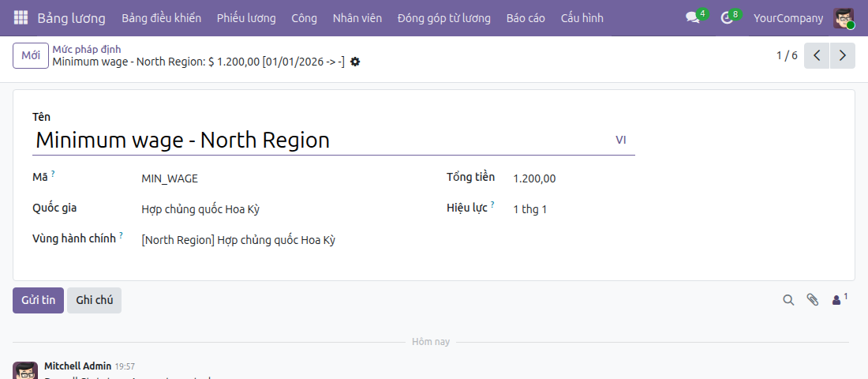Go to the next record arrow
This screenshot has height=379, width=868.
coord(843,55)
